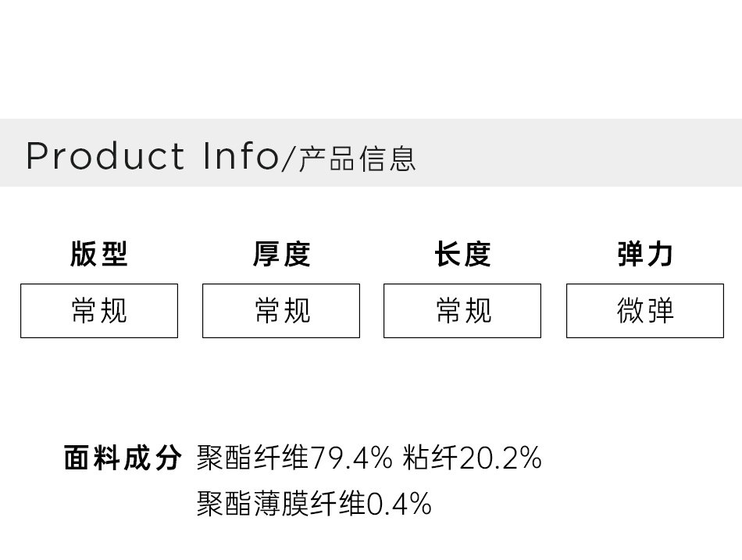Click the 弹力 attribute label
The width and height of the screenshot is (742, 560).
click(x=645, y=254)
